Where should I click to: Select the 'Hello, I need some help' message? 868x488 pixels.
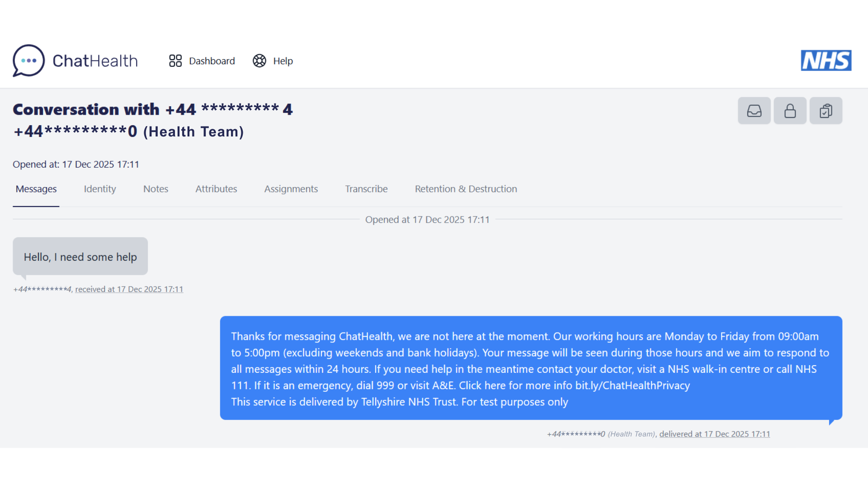pyautogui.click(x=80, y=257)
